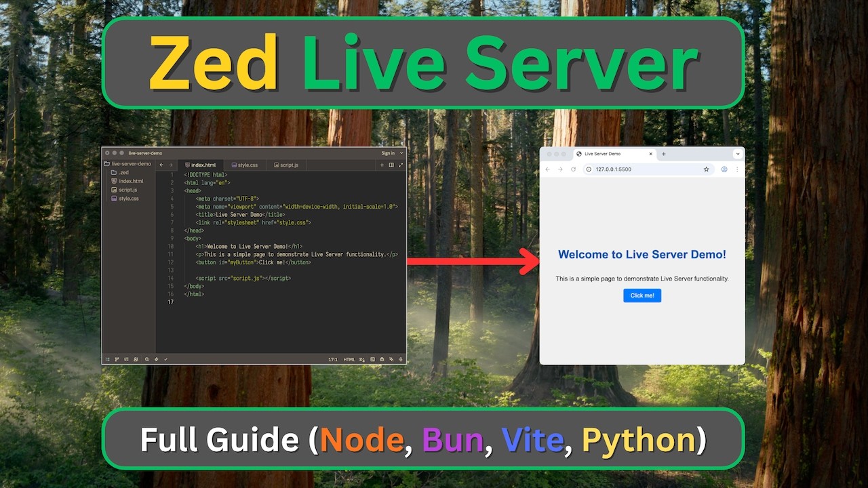This screenshot has height=488, width=868.
Task: Open the project panel icon in Zed status bar
Action: (107, 359)
